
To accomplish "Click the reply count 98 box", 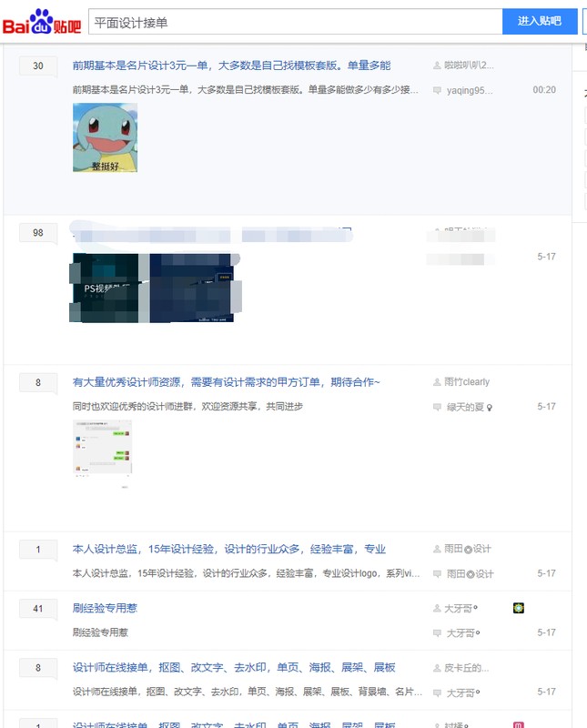I will [38, 233].
